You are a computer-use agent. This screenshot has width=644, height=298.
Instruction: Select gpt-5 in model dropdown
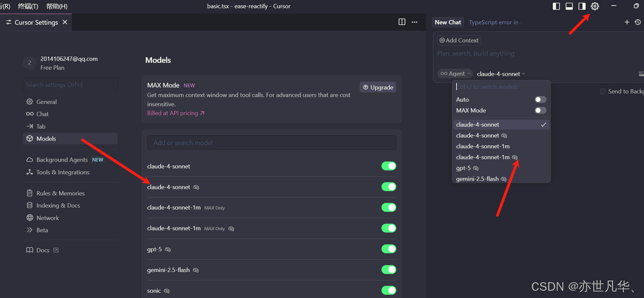tap(501, 168)
